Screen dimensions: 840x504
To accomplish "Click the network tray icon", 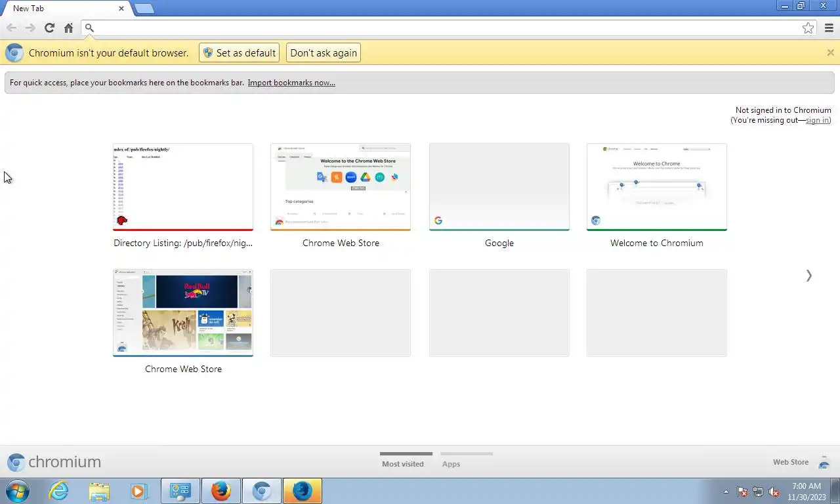I will (x=758, y=492).
